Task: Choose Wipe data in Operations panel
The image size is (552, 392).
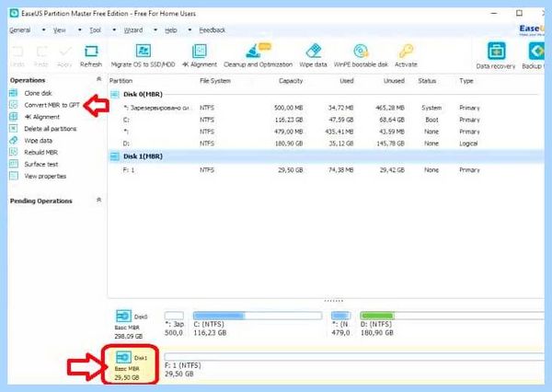Action: pyautogui.click(x=38, y=141)
